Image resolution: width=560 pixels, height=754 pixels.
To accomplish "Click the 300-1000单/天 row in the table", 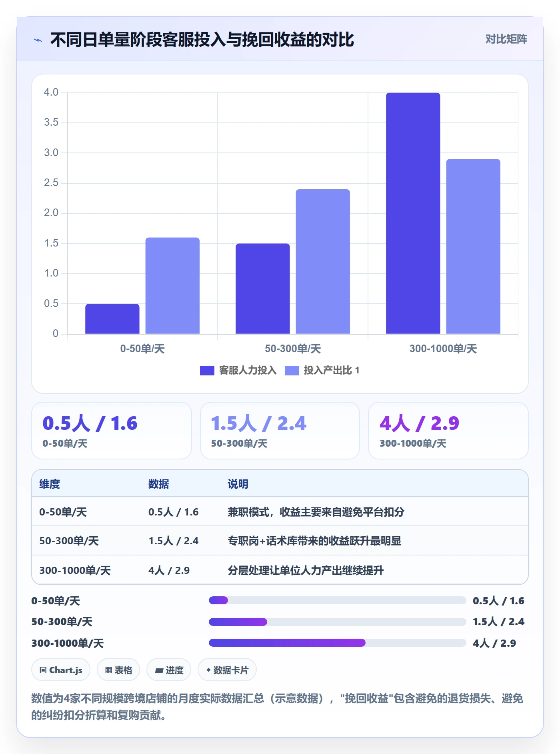I will coord(280,570).
